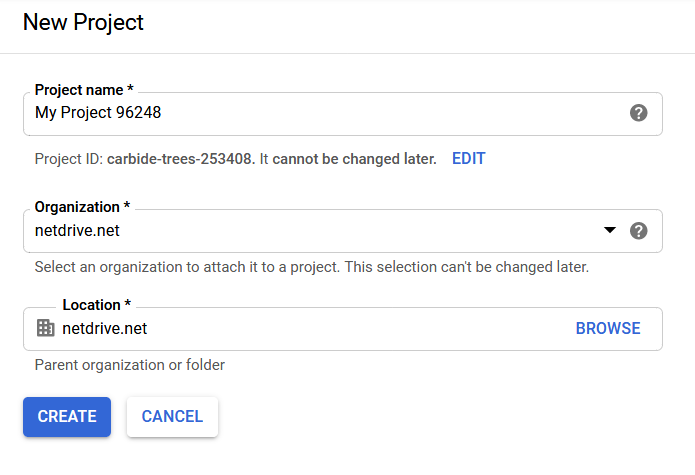Click the Project name field label

pyautogui.click(x=84, y=90)
